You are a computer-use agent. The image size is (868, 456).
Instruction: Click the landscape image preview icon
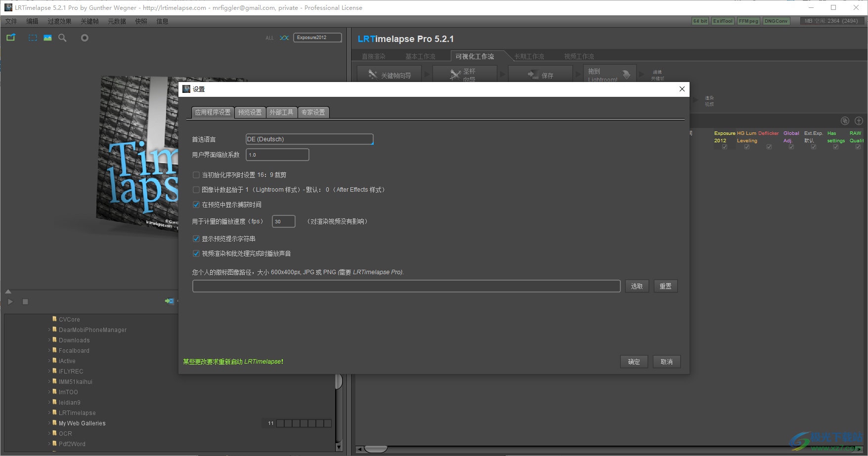pos(47,38)
